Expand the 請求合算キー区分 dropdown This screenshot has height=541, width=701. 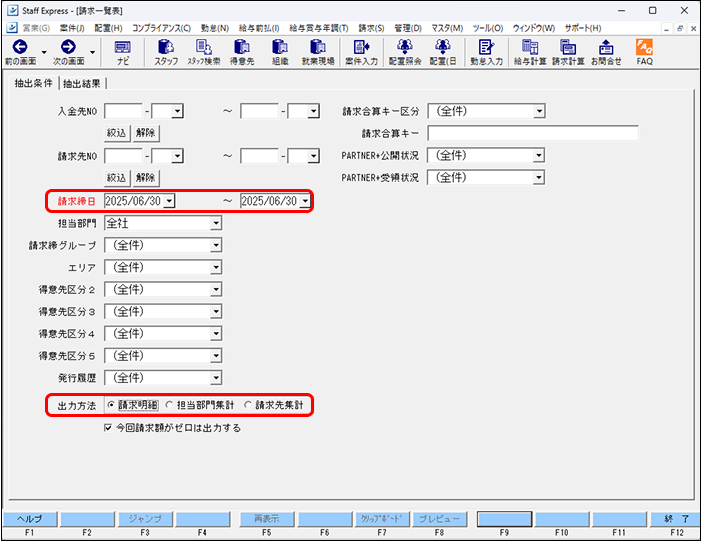tap(540, 111)
